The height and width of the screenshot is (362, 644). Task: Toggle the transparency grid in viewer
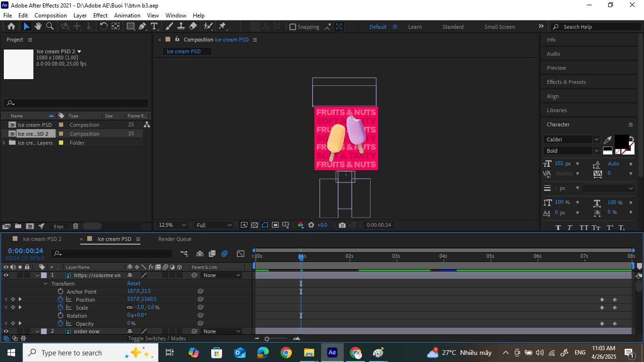click(255, 225)
